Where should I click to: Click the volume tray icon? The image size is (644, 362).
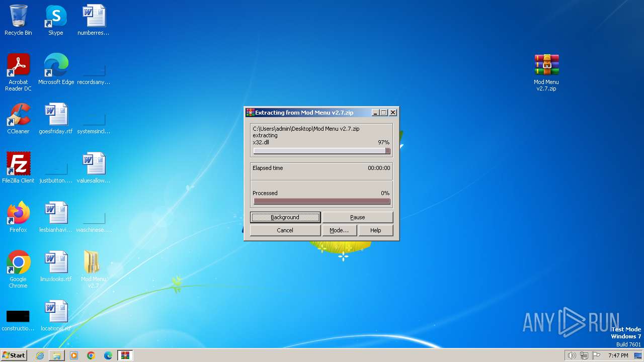click(x=572, y=355)
